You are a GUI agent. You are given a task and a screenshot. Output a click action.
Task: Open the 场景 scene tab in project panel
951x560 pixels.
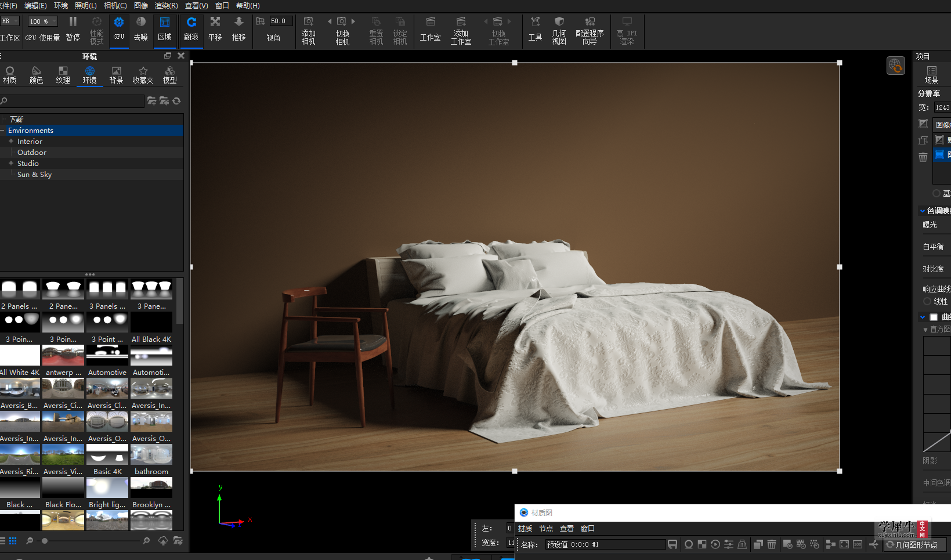[931, 75]
